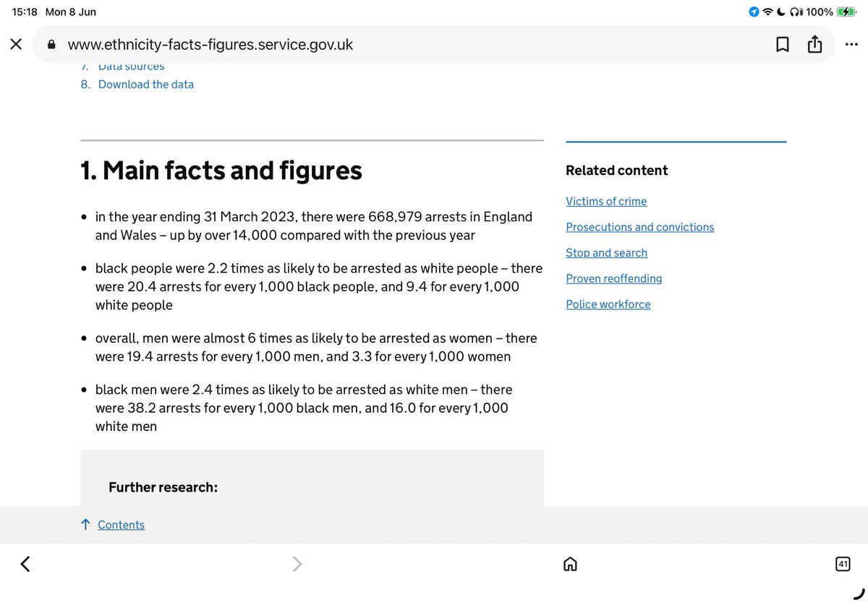Open the three-dot more options menu
The image size is (868, 603).
click(851, 45)
